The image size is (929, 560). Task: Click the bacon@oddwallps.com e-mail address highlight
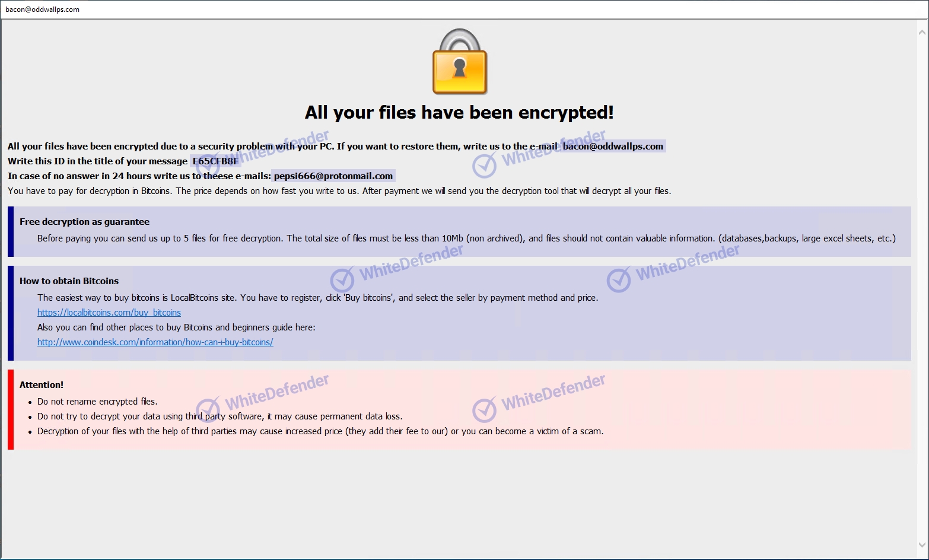(x=613, y=147)
